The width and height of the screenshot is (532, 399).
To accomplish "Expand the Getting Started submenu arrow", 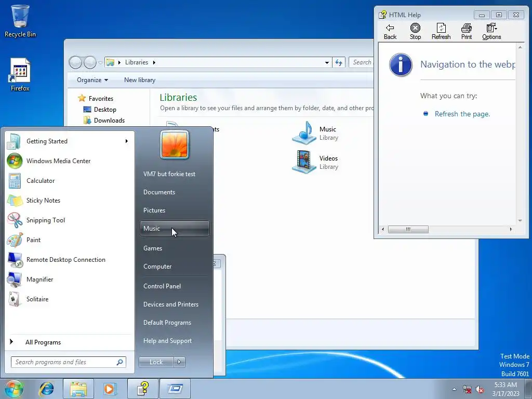I will [127, 141].
